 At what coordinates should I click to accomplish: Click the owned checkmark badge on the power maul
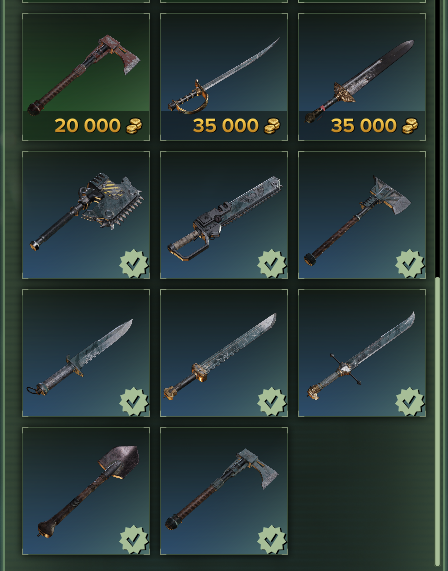pos(134,264)
